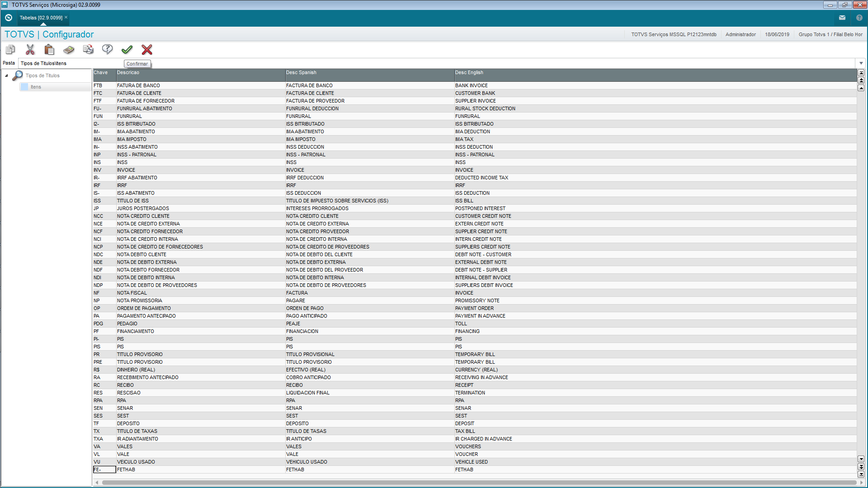Close the Tabelas tab with its X

point(66,17)
